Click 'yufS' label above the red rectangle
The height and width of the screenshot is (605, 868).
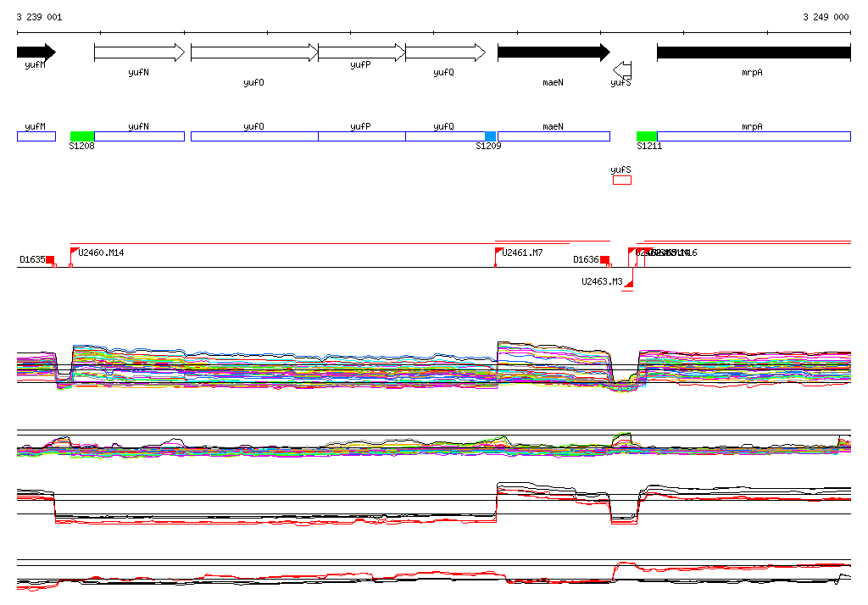pyautogui.click(x=620, y=170)
